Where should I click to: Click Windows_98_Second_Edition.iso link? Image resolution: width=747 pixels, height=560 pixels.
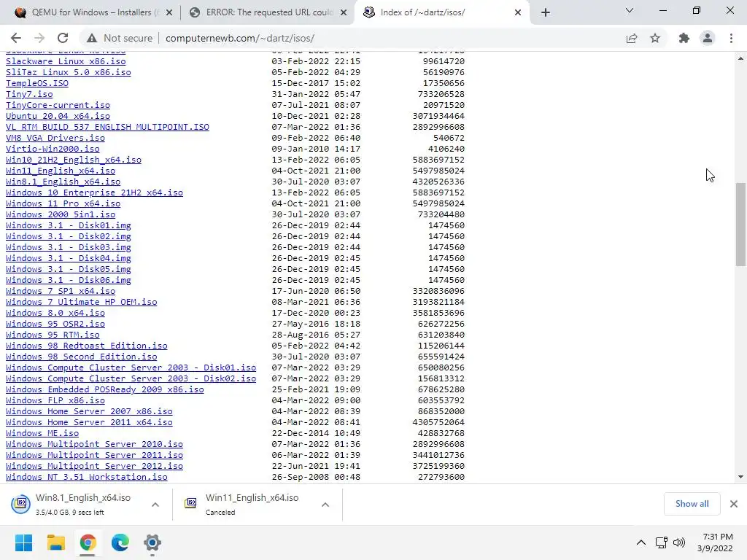tap(82, 357)
